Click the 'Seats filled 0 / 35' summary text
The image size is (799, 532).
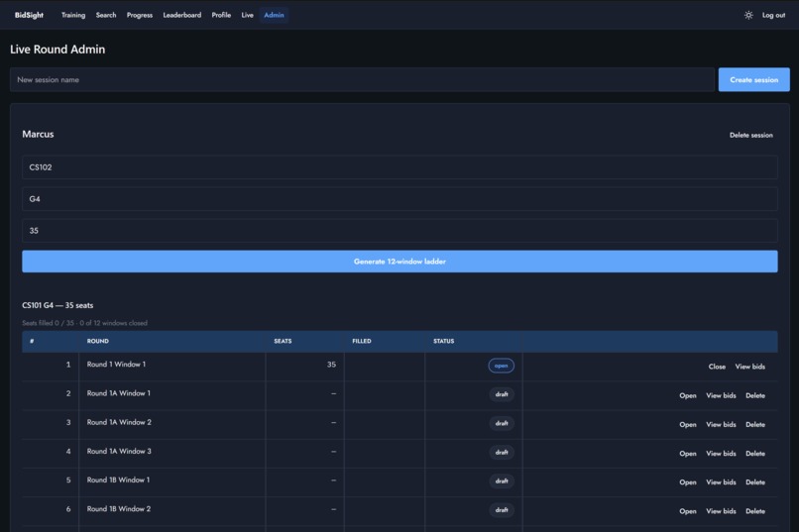tap(48, 323)
